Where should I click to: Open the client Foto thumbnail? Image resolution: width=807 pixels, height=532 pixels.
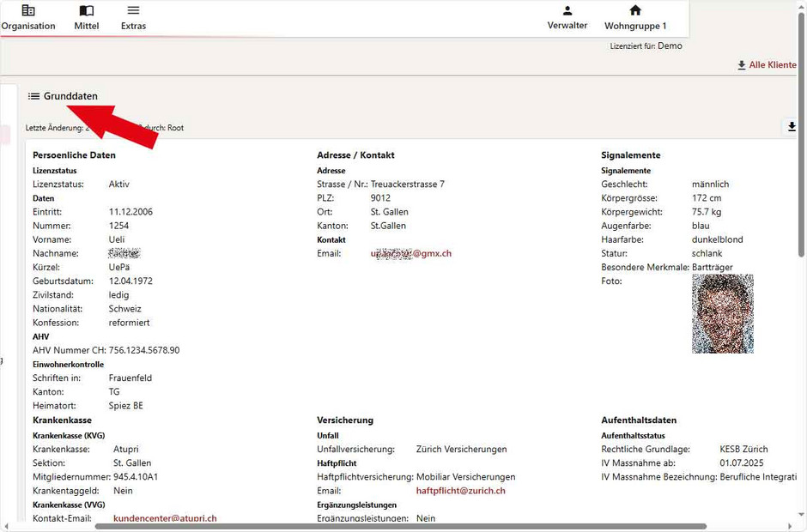click(x=722, y=315)
